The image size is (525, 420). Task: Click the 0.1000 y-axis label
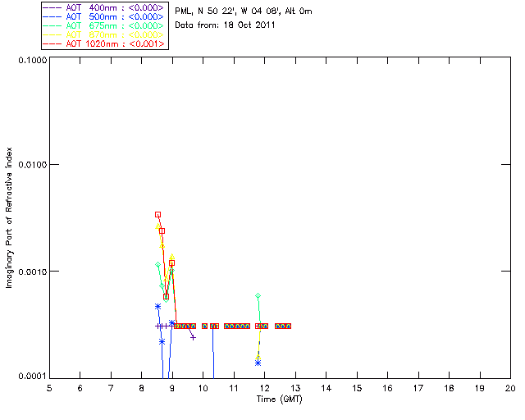pyautogui.click(x=33, y=60)
